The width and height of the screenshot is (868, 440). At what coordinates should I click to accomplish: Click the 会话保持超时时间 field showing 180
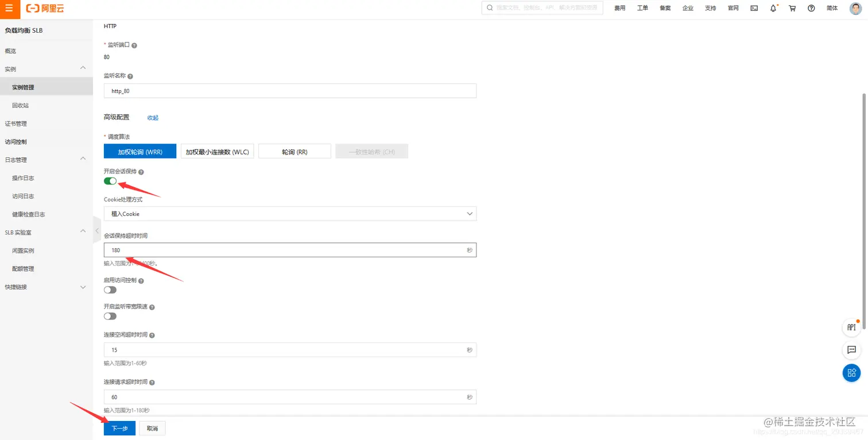[x=290, y=250]
